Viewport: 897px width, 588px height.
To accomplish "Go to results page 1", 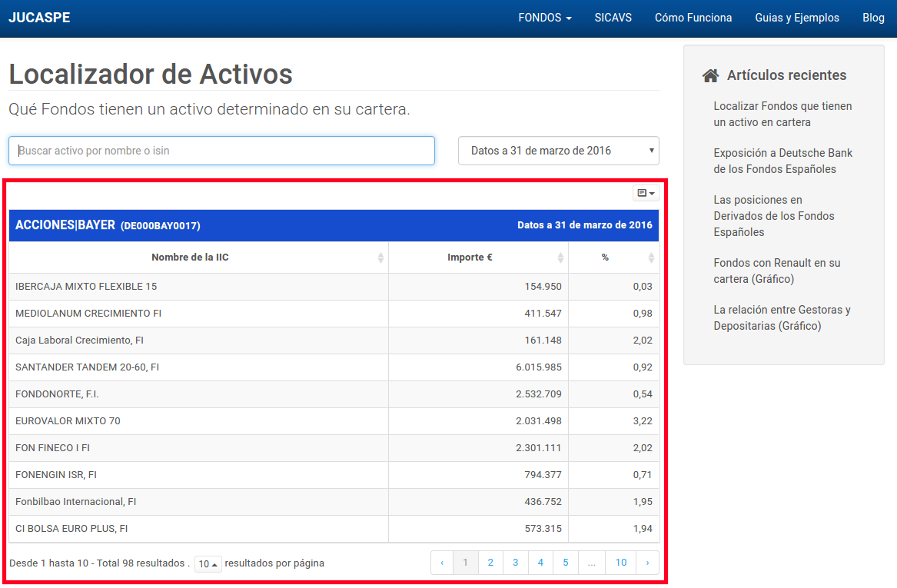I will pyautogui.click(x=466, y=563).
